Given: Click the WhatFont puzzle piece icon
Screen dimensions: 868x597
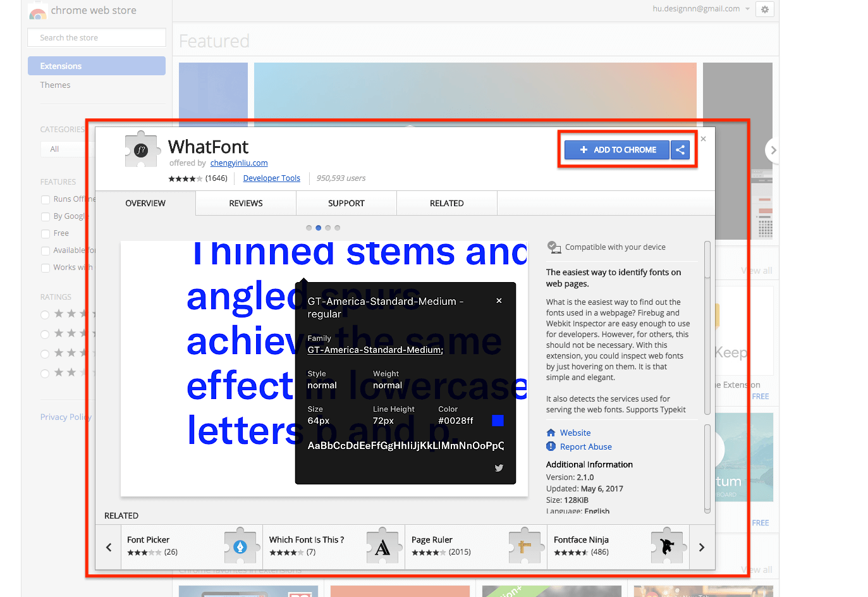Looking at the screenshot, I should tap(141, 150).
